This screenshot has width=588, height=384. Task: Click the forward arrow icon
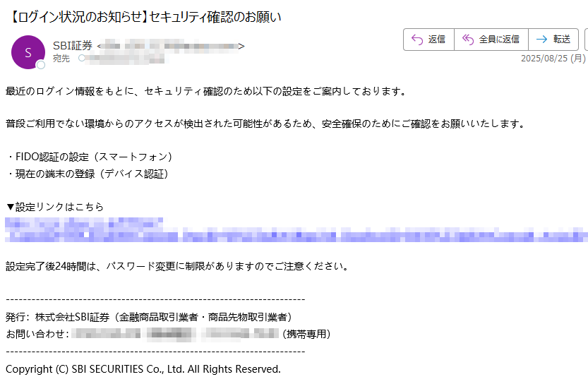point(541,40)
